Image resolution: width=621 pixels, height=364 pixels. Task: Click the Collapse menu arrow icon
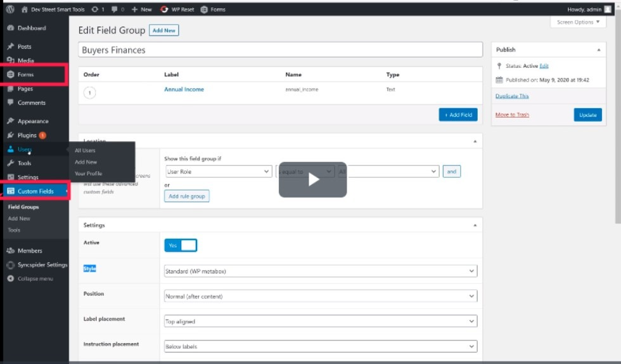tap(11, 279)
